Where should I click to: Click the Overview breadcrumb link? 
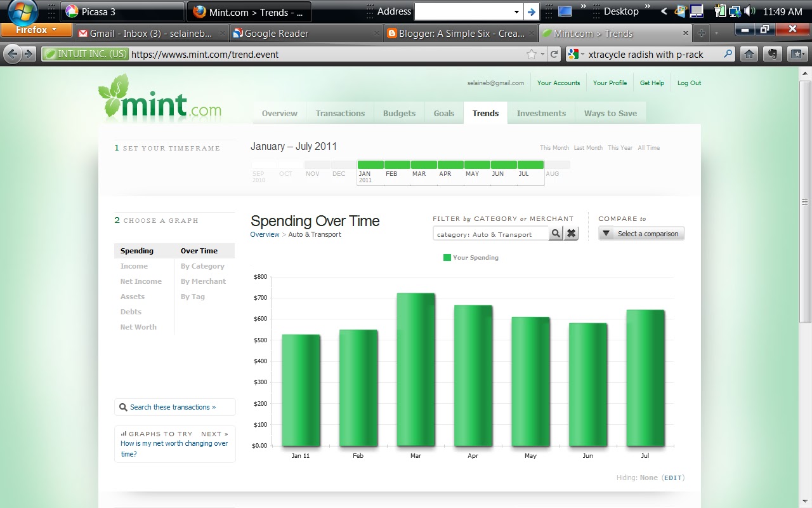coord(265,234)
